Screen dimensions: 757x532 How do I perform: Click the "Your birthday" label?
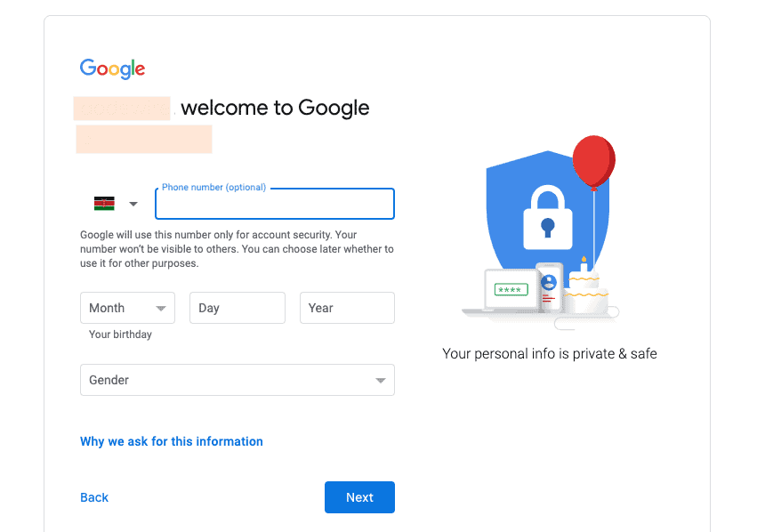[120, 335]
